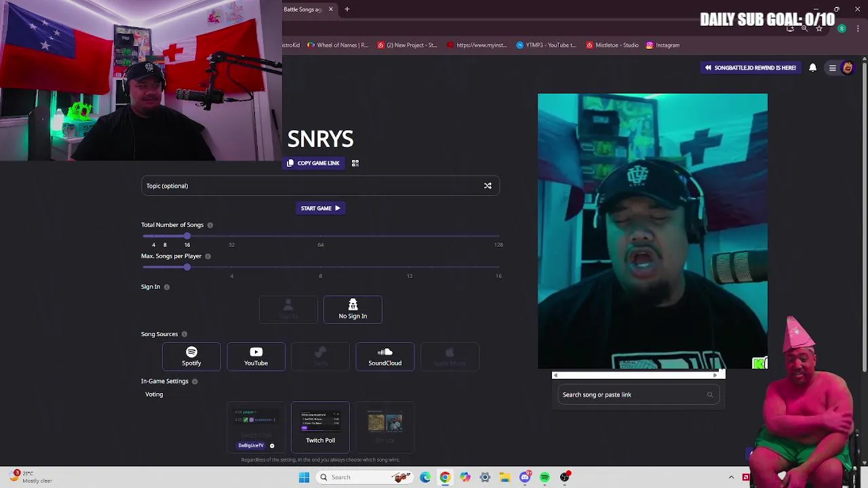
Task: Start the game
Action: 320,208
